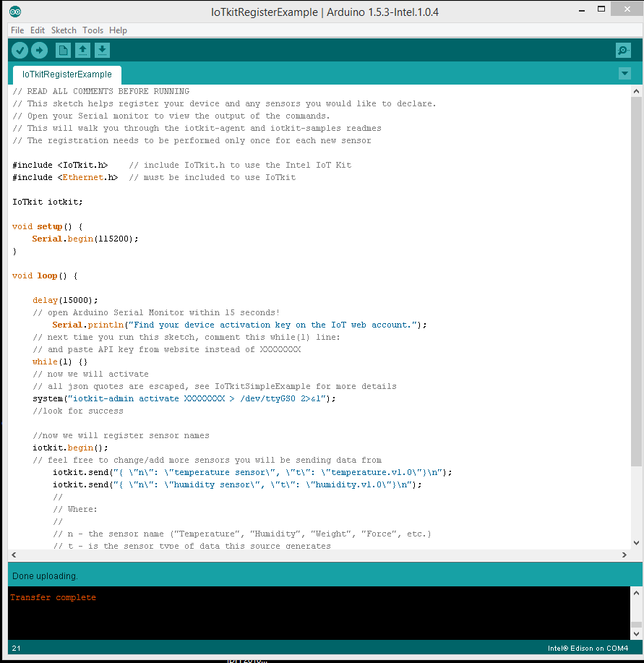644x663 pixels.
Task: Click console scrollbar down arrow
Action: pyautogui.click(x=636, y=634)
